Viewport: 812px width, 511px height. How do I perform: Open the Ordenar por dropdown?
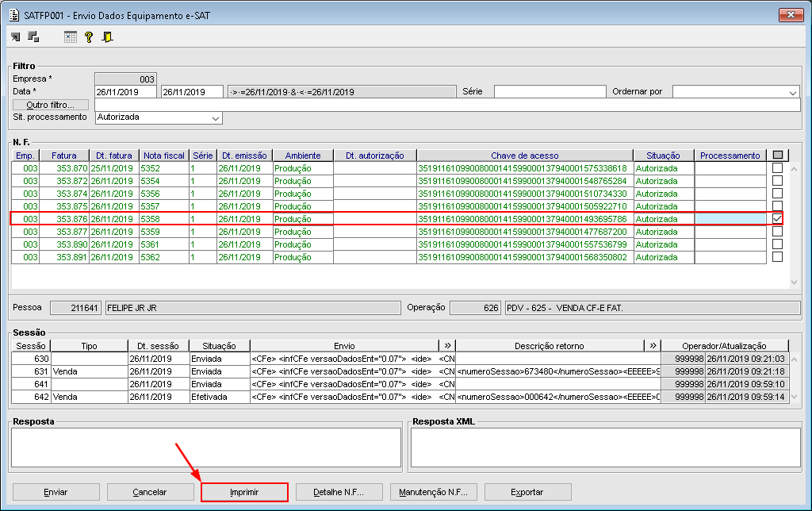[x=793, y=93]
